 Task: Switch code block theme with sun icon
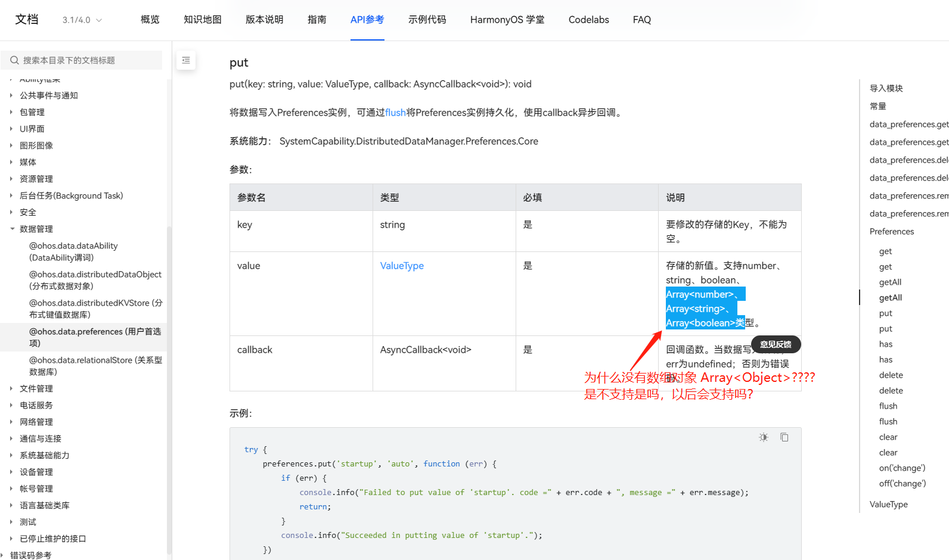pyautogui.click(x=764, y=437)
